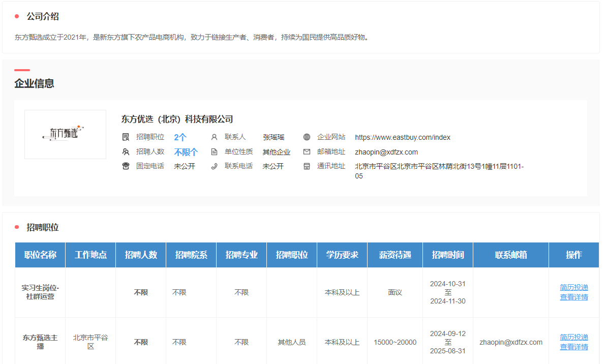Click the 北京市平谷区 work location cell
Image resolution: width=607 pixels, height=364 pixels.
coord(90,342)
